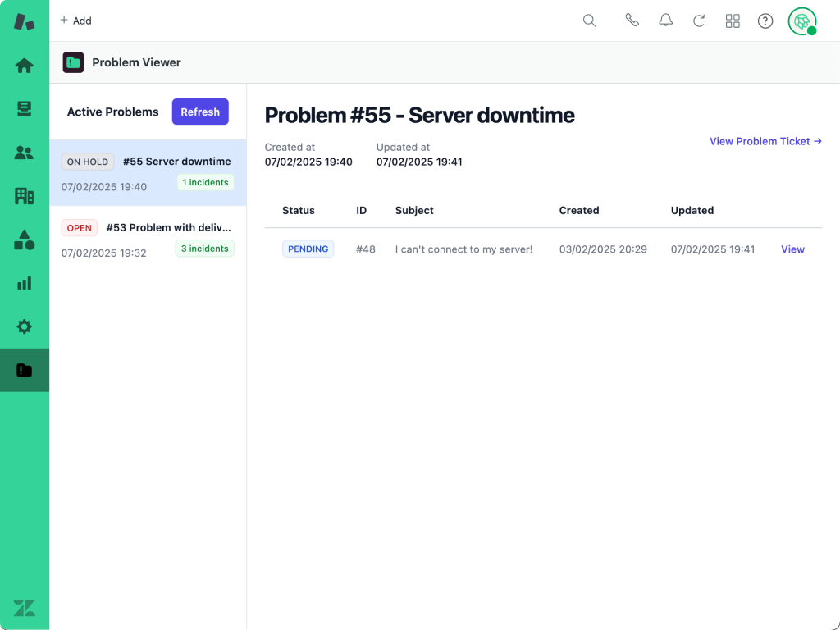Open the phone Talk icon

[632, 21]
